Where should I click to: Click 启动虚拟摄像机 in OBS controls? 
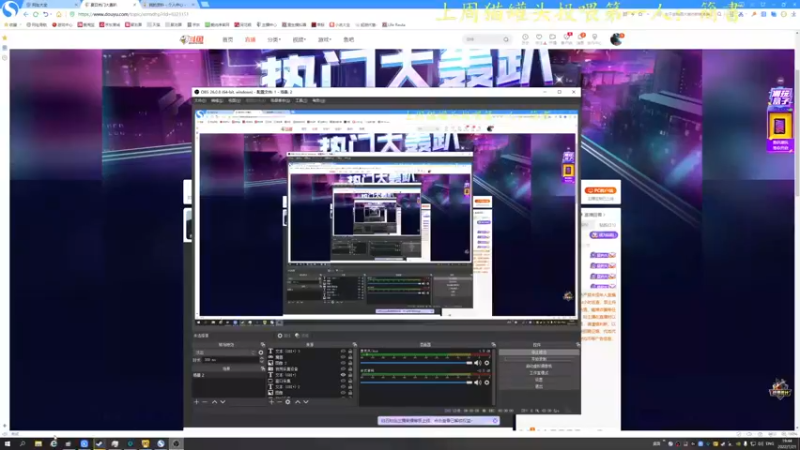[539, 366]
